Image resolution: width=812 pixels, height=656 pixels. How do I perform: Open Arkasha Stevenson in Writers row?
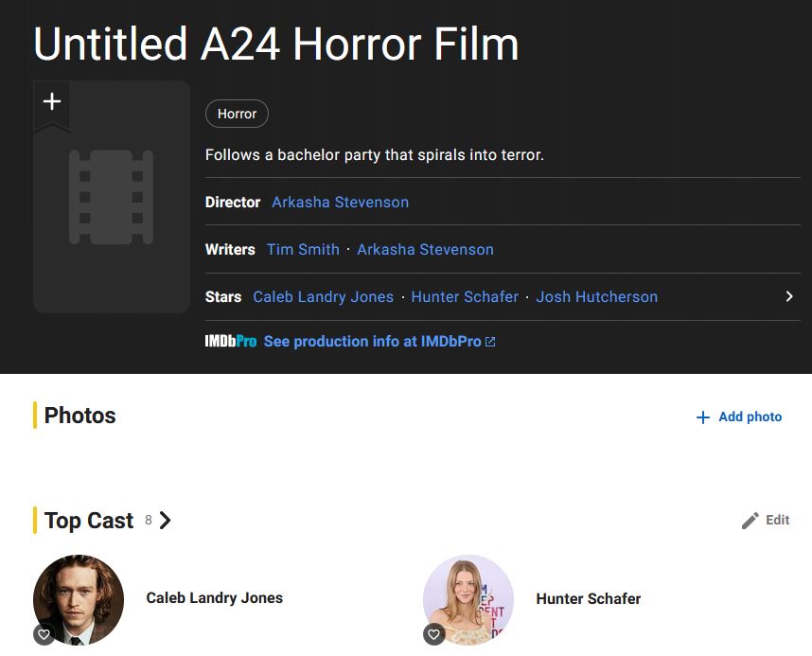[425, 249]
